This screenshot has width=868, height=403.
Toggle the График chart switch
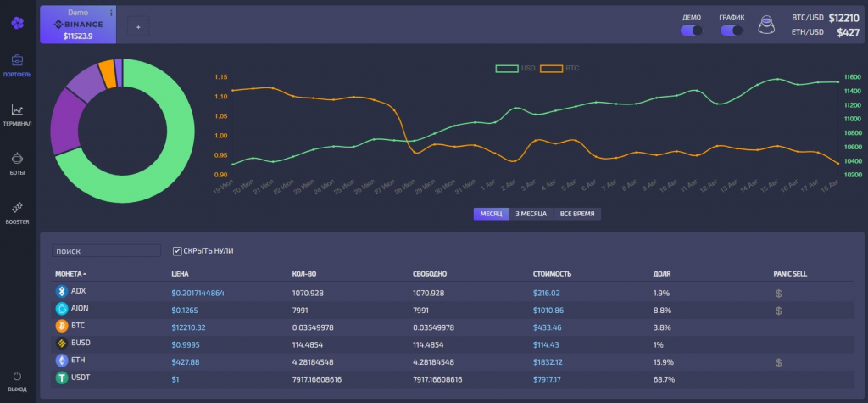732,31
